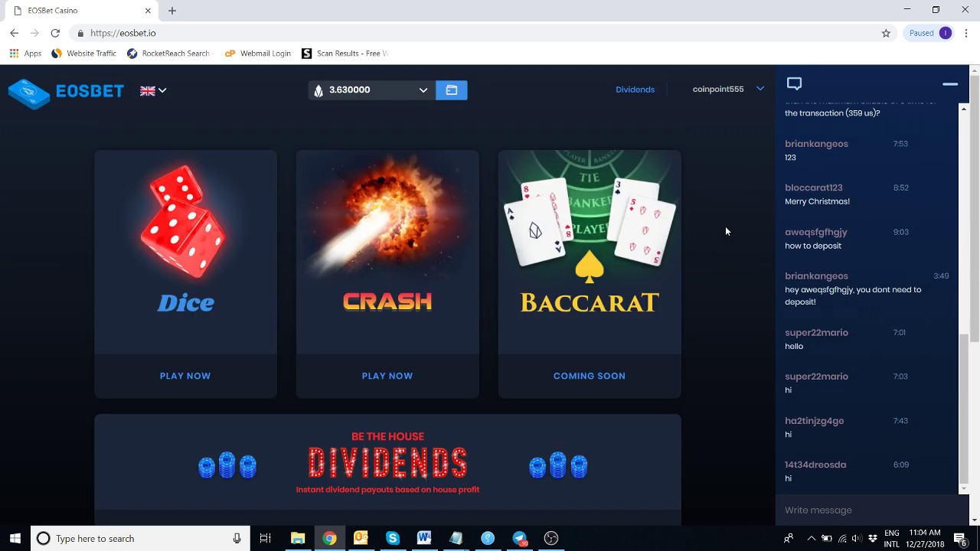
Task: Open the taskbar clock and date
Action: [925, 539]
